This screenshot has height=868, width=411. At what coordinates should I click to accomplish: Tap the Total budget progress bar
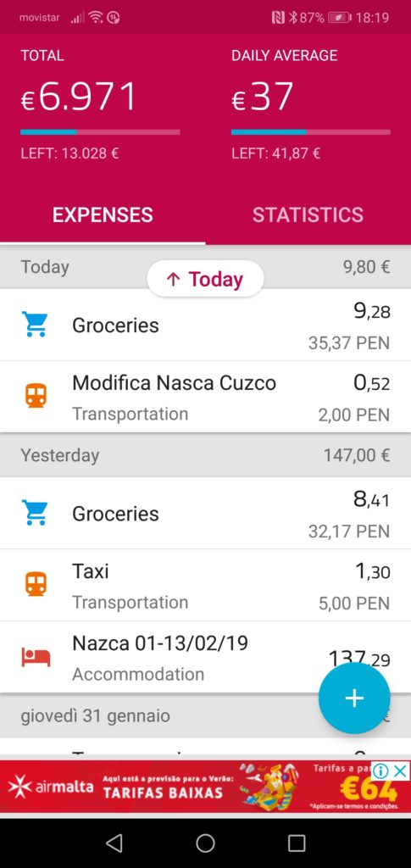click(100, 132)
